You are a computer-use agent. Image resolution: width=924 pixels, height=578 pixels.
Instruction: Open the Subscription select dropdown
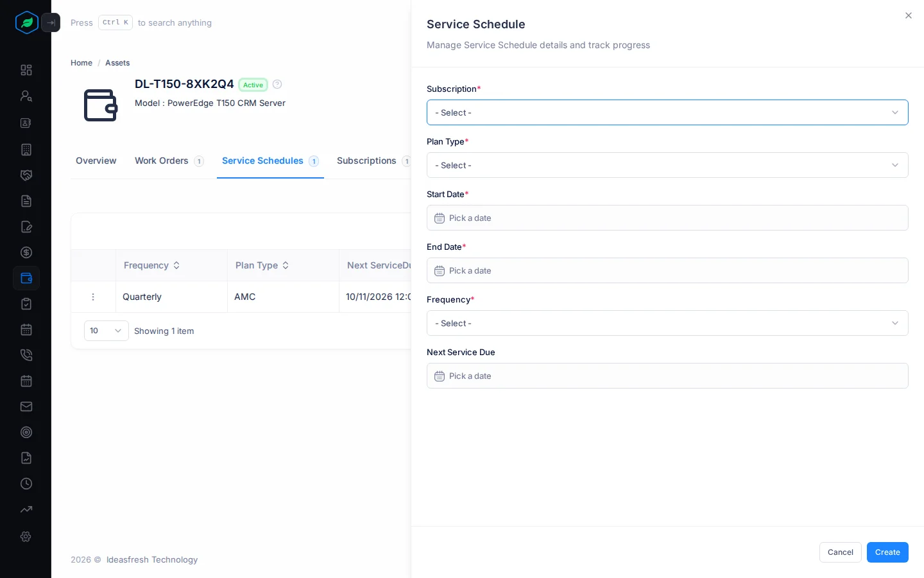coord(667,112)
